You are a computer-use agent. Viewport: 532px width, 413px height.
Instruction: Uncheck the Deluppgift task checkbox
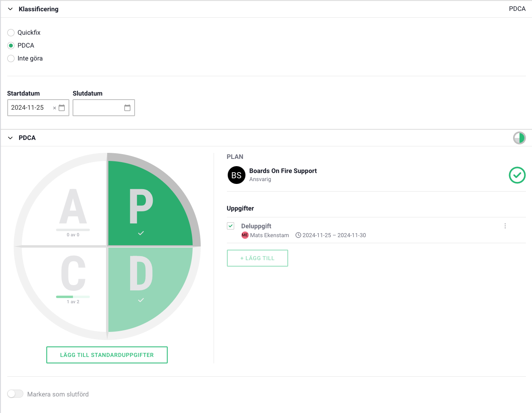(231, 226)
